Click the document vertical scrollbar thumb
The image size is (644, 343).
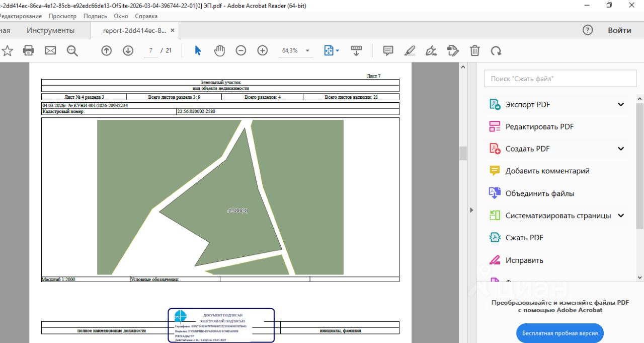[463, 153]
